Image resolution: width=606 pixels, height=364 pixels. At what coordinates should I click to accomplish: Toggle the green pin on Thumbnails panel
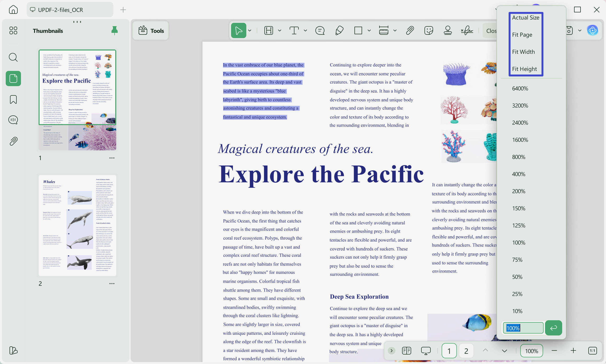(114, 30)
